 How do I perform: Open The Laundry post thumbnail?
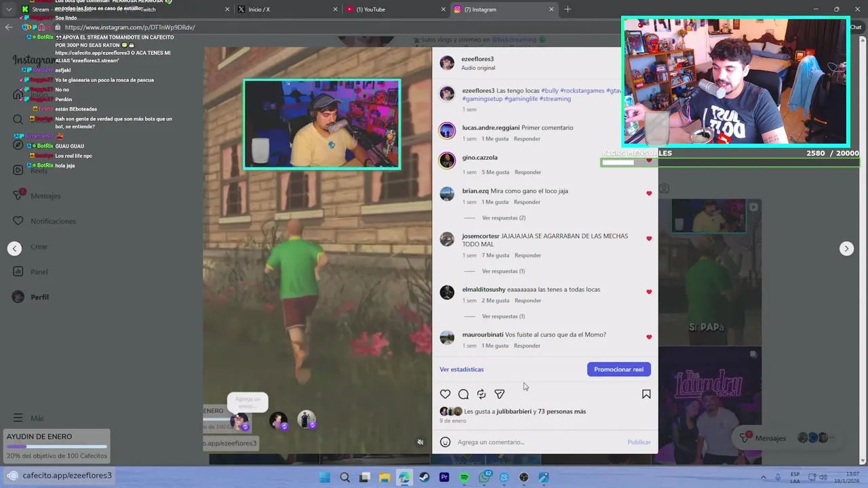(709, 405)
